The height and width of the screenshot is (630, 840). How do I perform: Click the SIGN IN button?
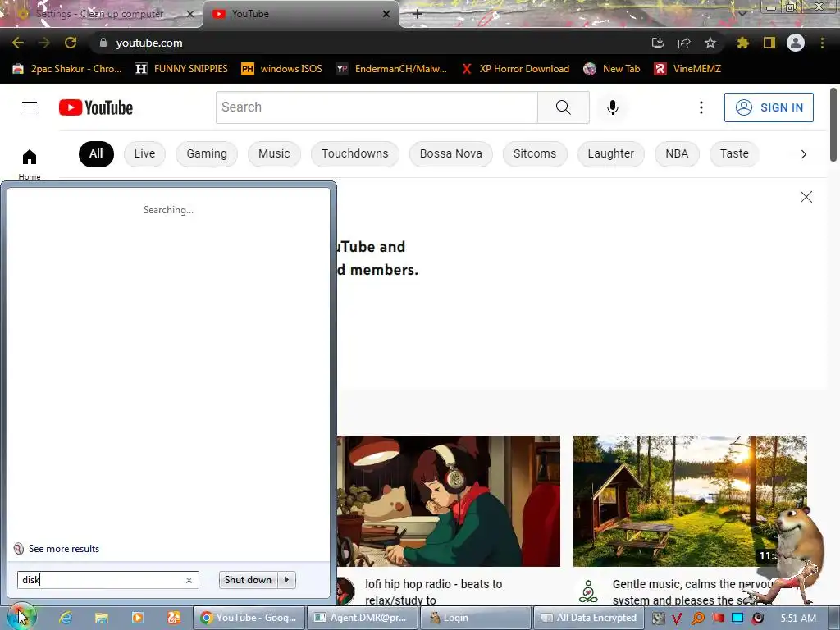click(769, 107)
